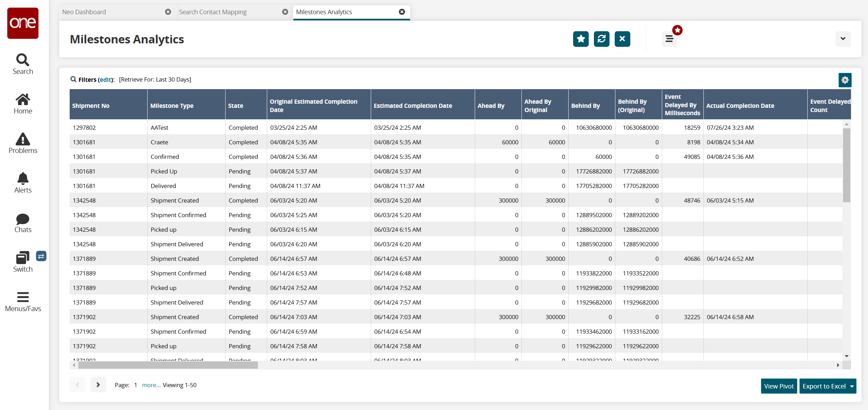868x410 pixels.
Task: Sort by Ahead By Original header
Action: 545,105
